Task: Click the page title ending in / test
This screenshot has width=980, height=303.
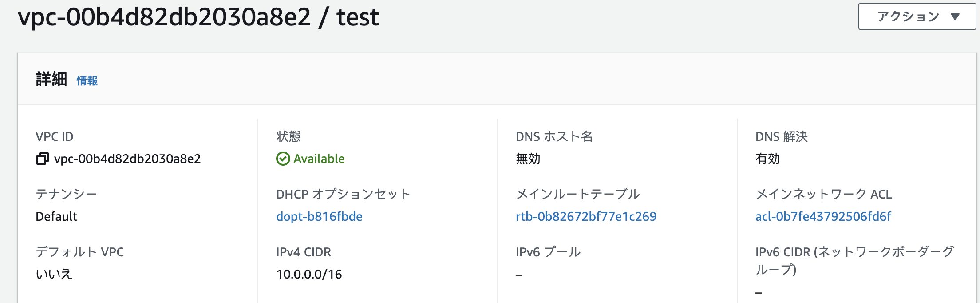Action: coord(198,18)
